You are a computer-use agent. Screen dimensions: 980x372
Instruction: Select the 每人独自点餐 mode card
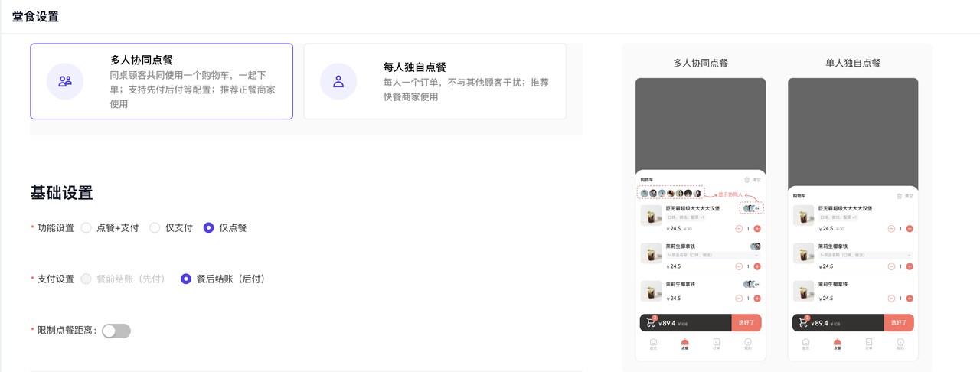pos(435,81)
